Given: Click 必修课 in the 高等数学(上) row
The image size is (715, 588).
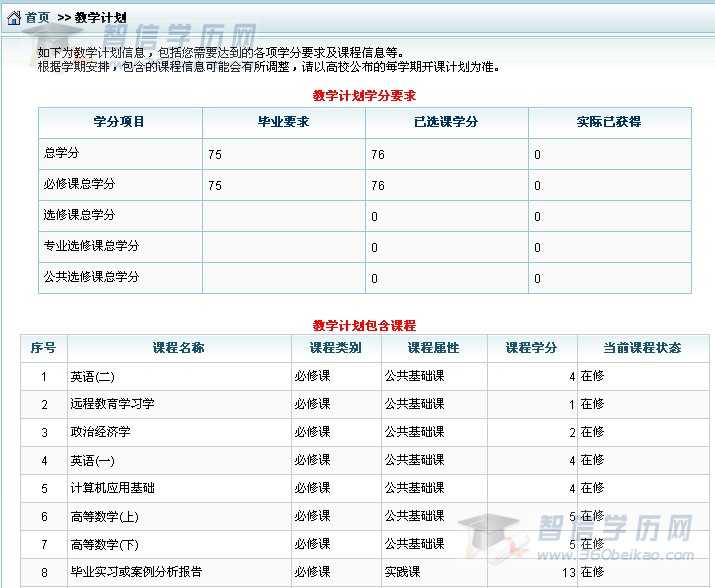Looking at the screenshot, I should point(312,516).
